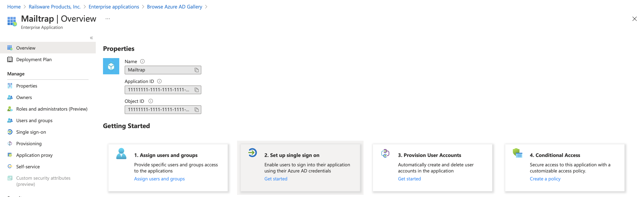Copy the Name field value
644x197 pixels.
[x=196, y=70]
